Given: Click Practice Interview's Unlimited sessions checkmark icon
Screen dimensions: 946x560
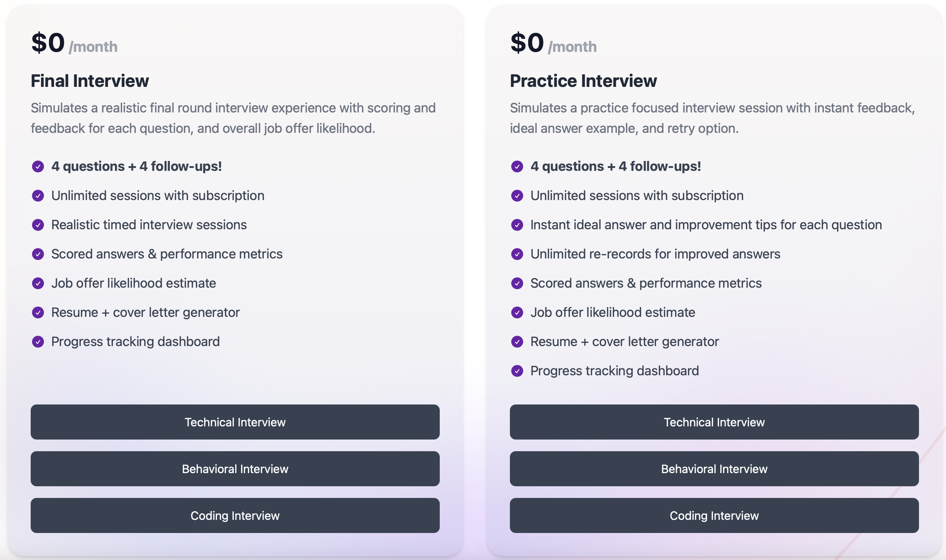Looking at the screenshot, I should (x=517, y=195).
